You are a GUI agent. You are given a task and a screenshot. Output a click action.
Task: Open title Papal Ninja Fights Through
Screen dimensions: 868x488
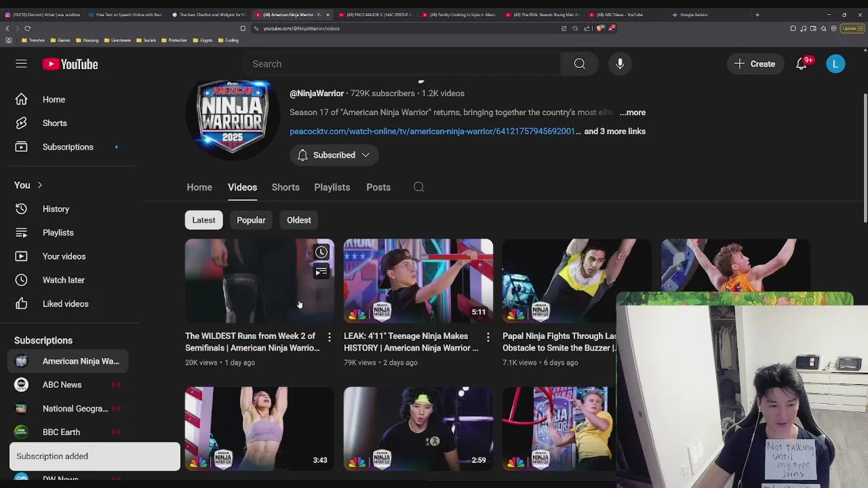(x=560, y=342)
